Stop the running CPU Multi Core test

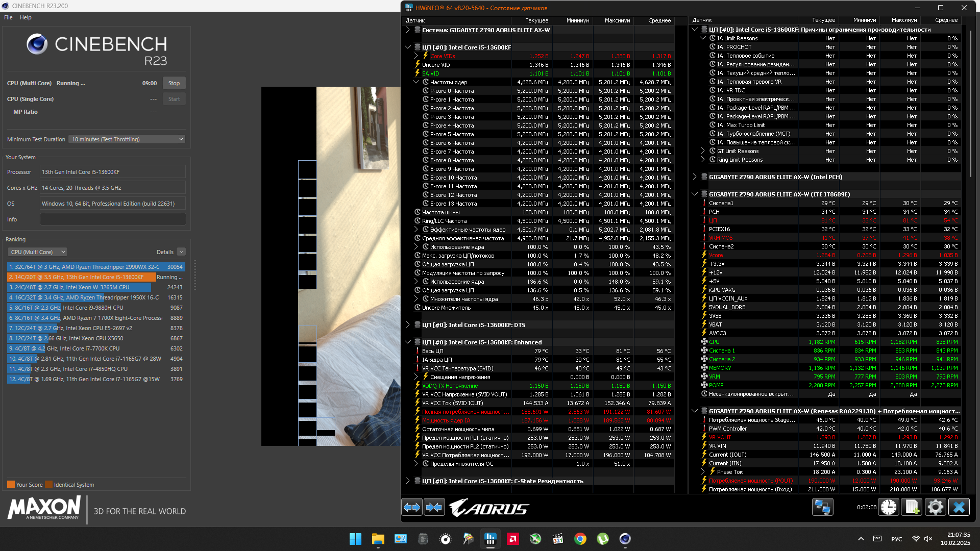[174, 83]
